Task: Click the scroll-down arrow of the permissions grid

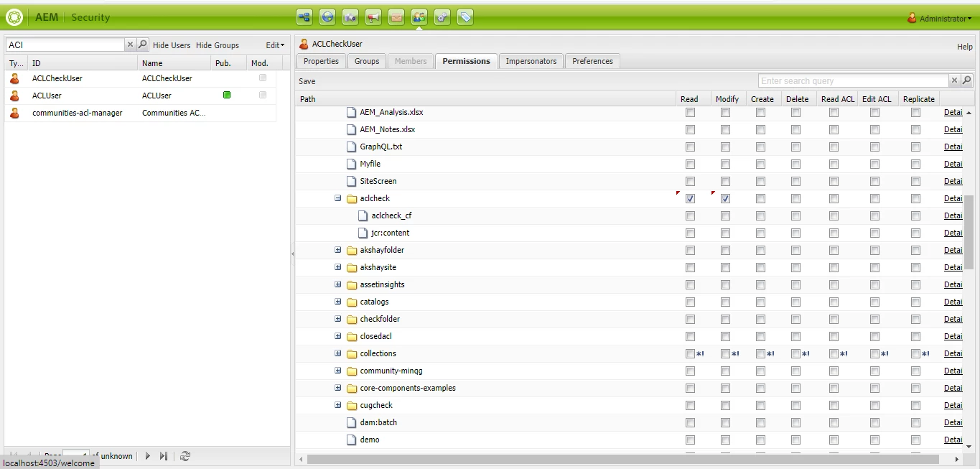Action: coord(969,446)
